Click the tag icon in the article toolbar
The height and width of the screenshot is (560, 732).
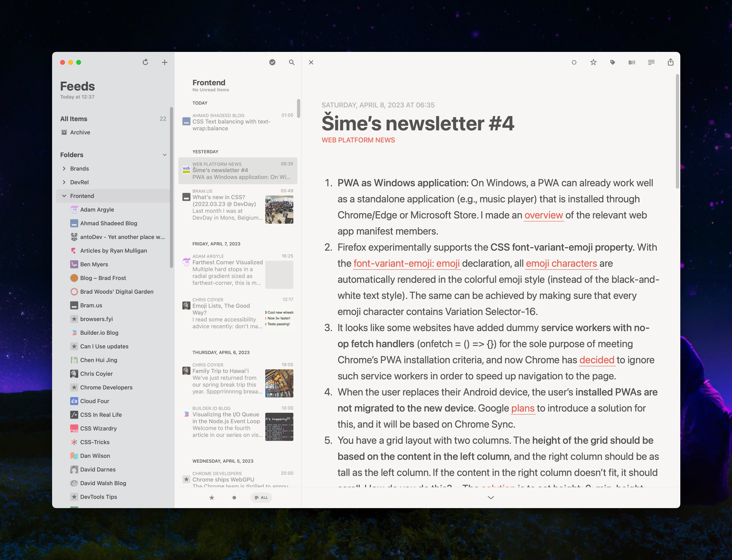coord(612,62)
